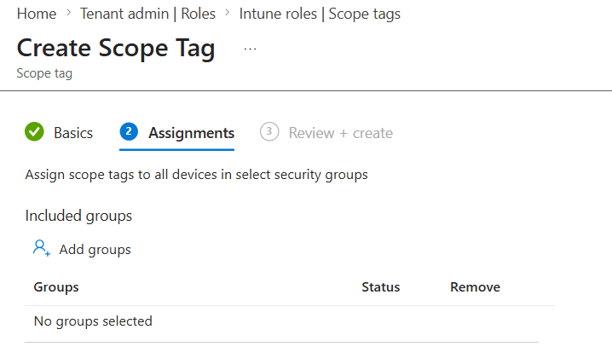Screen dimensions: 612x364
Task: Open Intune roles | Scope tags breadcrumb
Action: (320, 14)
